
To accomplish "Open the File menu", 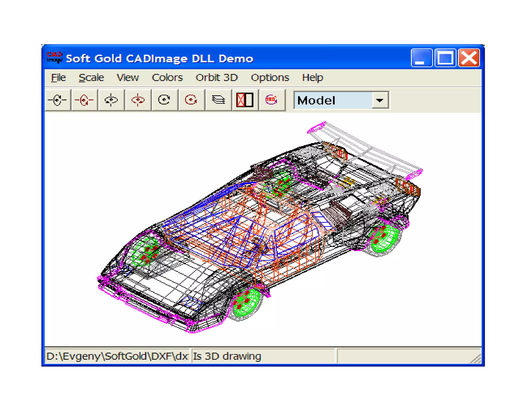I will pyautogui.click(x=58, y=78).
